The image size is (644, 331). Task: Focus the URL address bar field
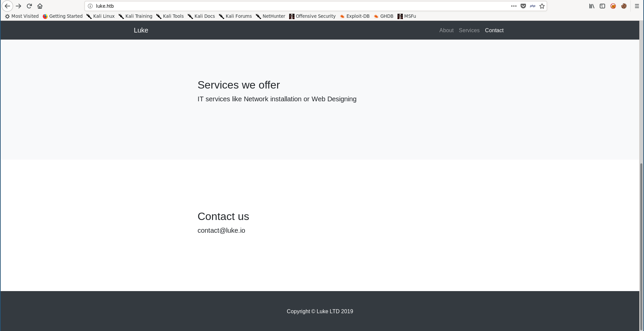click(x=302, y=6)
